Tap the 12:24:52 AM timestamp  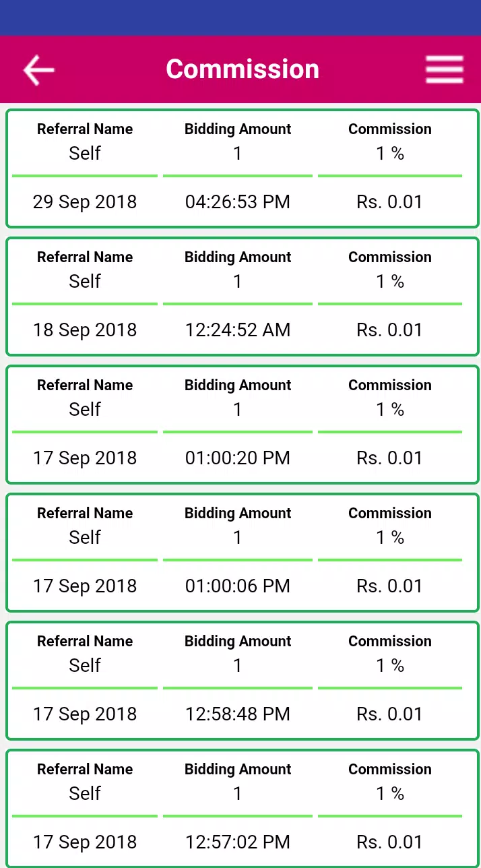tap(238, 330)
